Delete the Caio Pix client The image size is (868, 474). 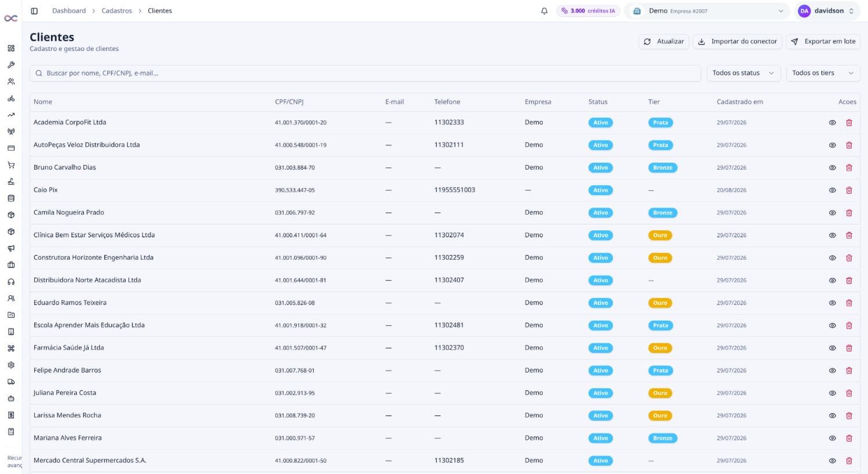pos(849,190)
